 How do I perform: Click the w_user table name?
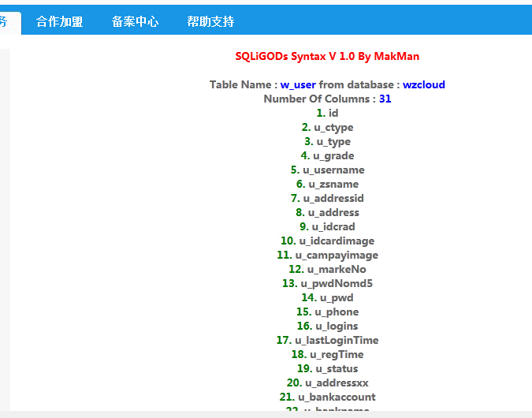[298, 84]
